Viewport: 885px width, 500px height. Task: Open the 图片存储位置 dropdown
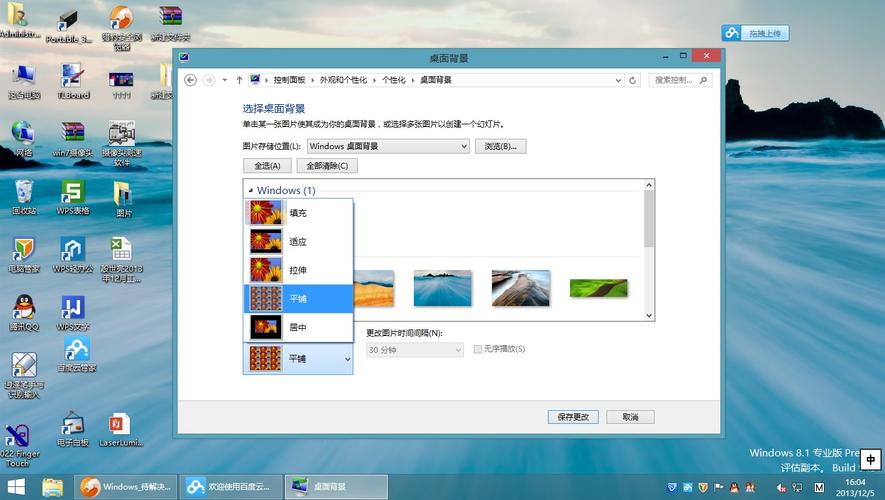click(x=388, y=146)
